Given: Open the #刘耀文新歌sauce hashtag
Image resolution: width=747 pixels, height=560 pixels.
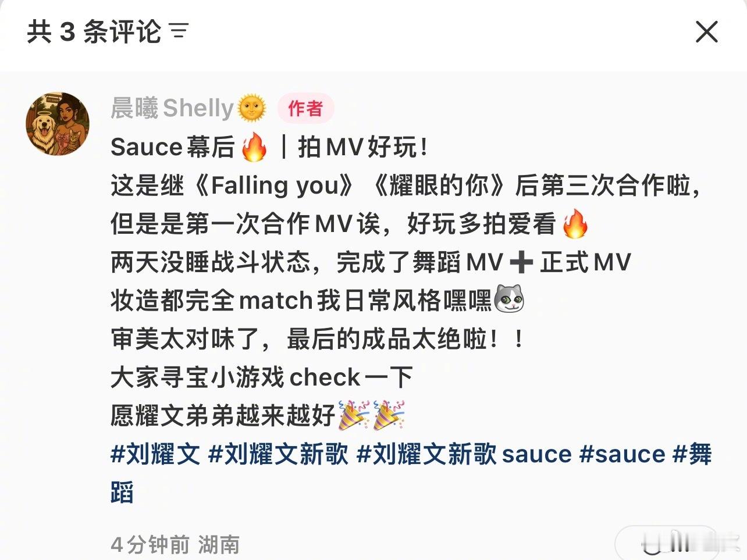Looking at the screenshot, I should tap(464, 454).
